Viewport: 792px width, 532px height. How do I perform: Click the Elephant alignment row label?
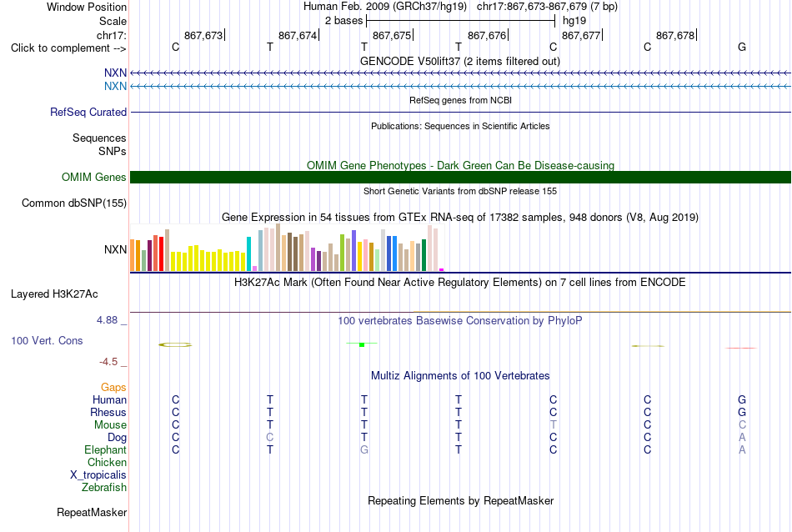pos(105,449)
